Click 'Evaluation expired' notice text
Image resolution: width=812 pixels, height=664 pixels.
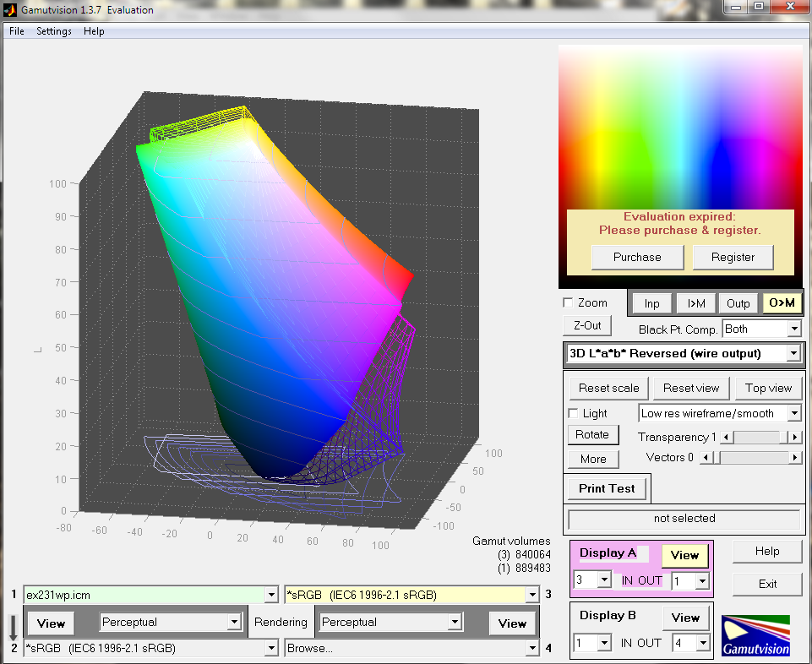(679, 223)
